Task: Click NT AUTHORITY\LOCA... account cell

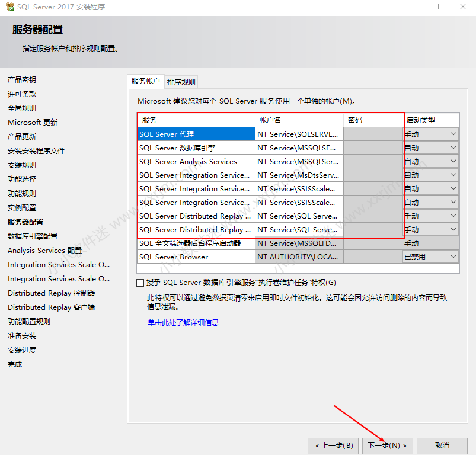Action: click(299, 257)
